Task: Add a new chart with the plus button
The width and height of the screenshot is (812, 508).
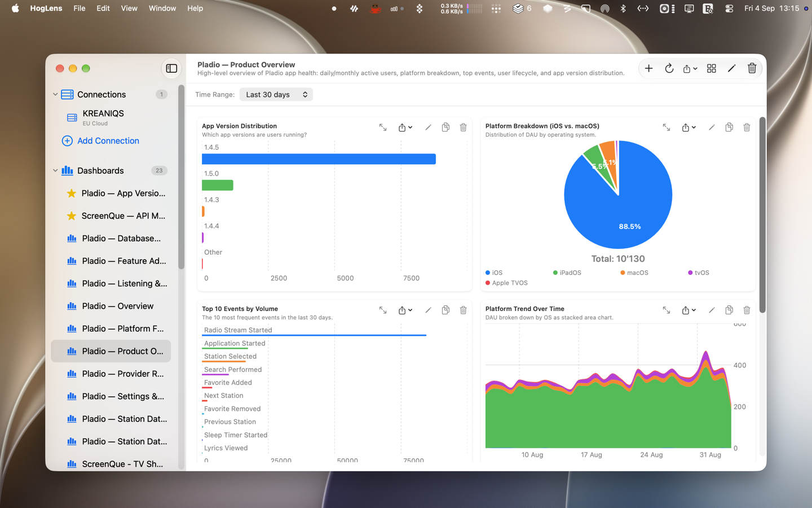Action: coord(648,68)
